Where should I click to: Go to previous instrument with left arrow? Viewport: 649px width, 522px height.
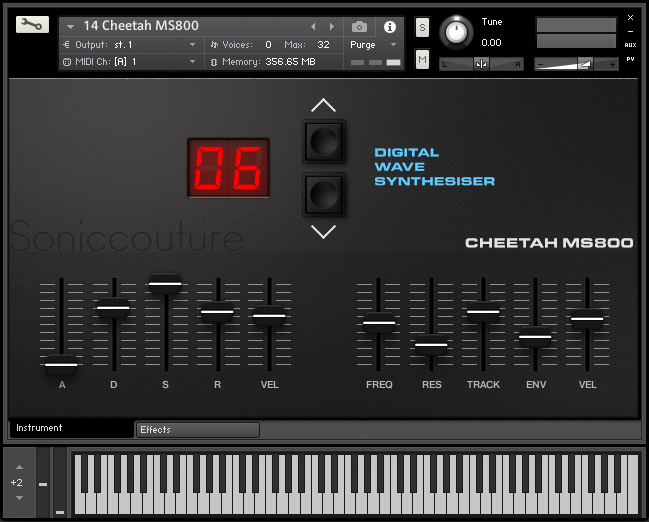(313, 26)
